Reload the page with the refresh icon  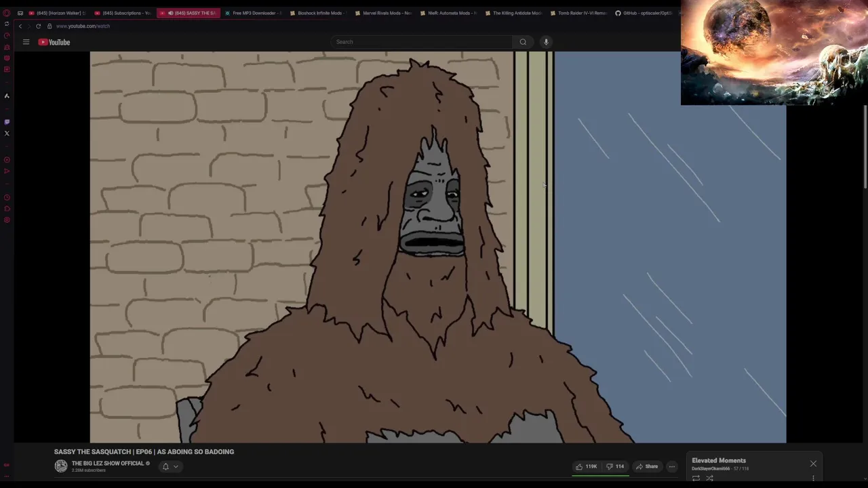38,26
